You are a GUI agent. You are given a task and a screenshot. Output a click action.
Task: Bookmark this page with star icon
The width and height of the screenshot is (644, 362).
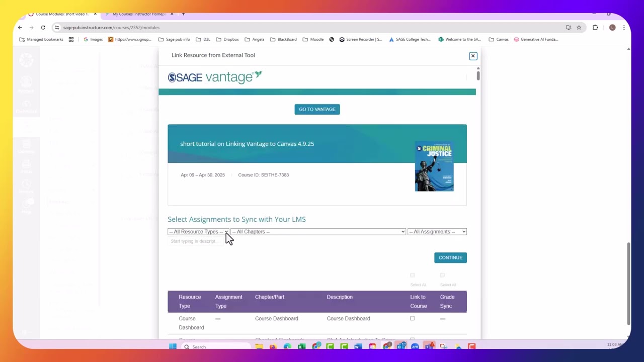click(579, 28)
